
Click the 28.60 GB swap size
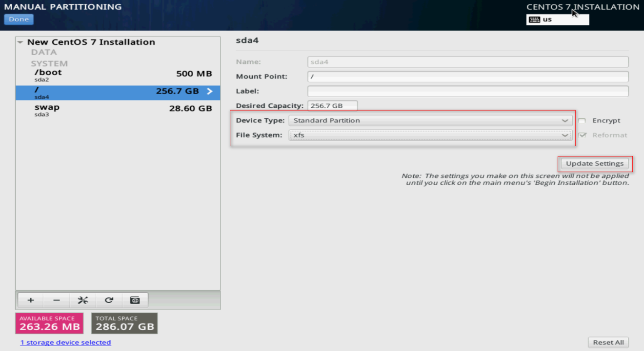point(191,108)
